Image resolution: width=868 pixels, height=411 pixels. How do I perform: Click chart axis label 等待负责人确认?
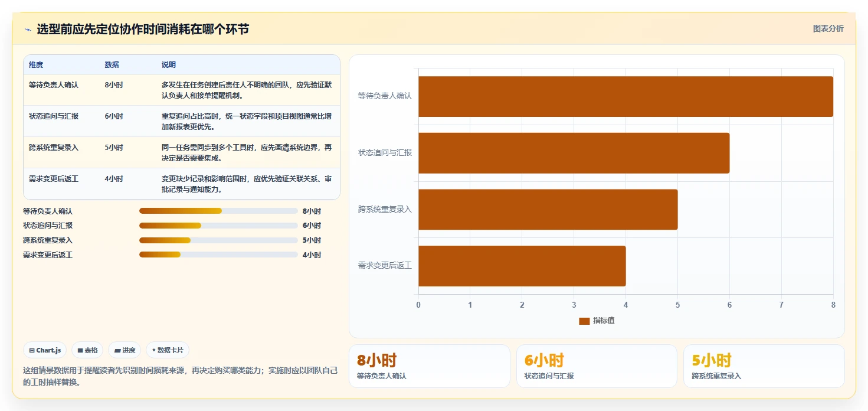[x=385, y=96]
